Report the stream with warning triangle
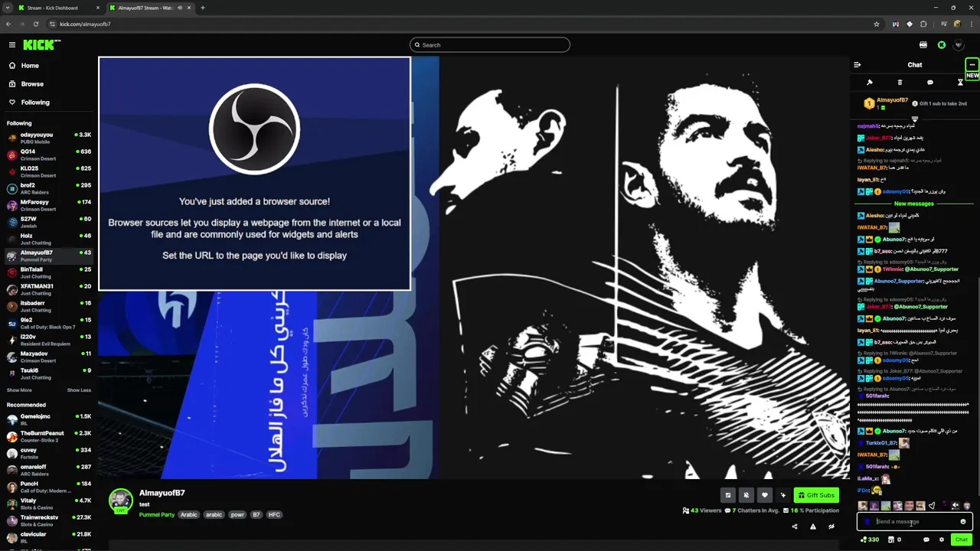 [x=812, y=527]
